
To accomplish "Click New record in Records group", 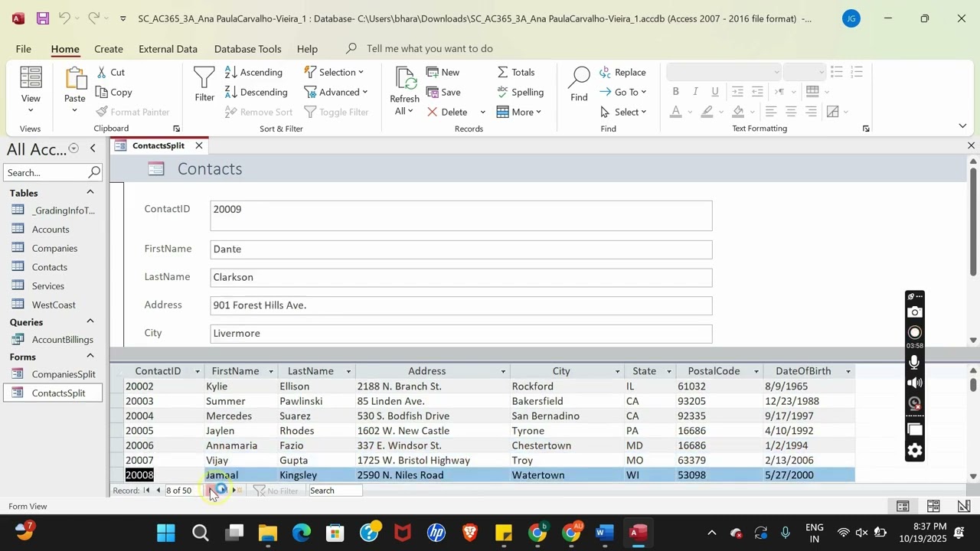I will [x=443, y=72].
